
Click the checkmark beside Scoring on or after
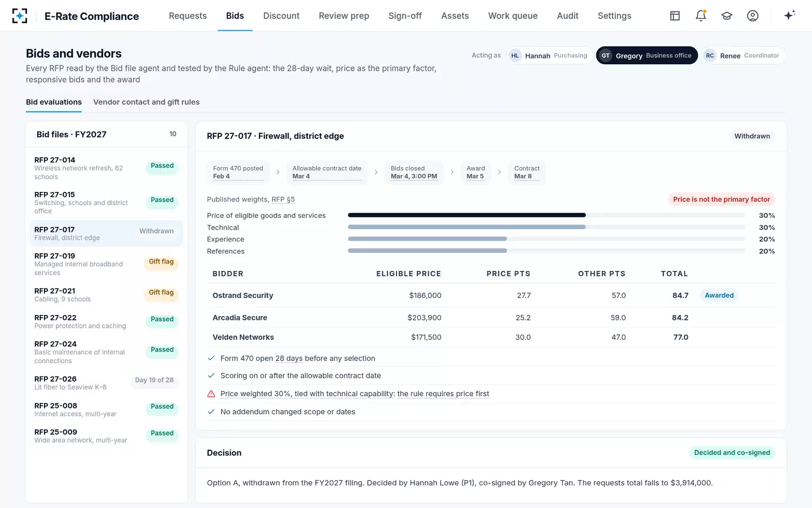pyautogui.click(x=211, y=376)
